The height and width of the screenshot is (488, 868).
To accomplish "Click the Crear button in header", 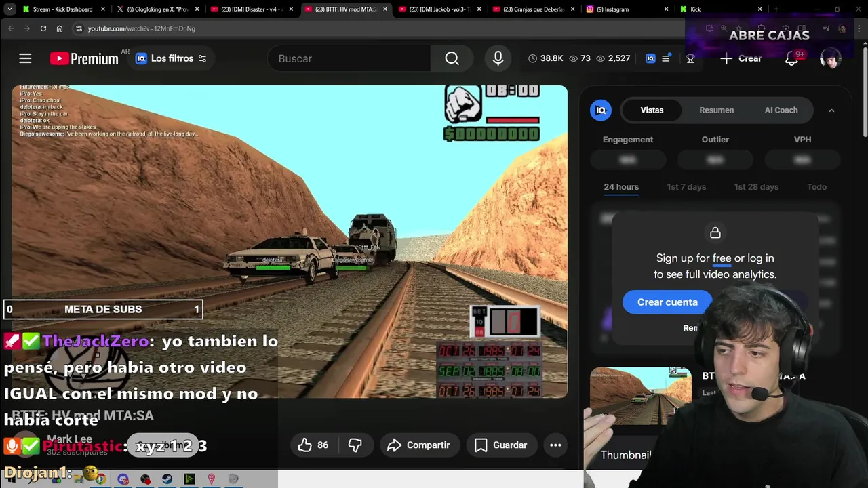I will point(741,58).
